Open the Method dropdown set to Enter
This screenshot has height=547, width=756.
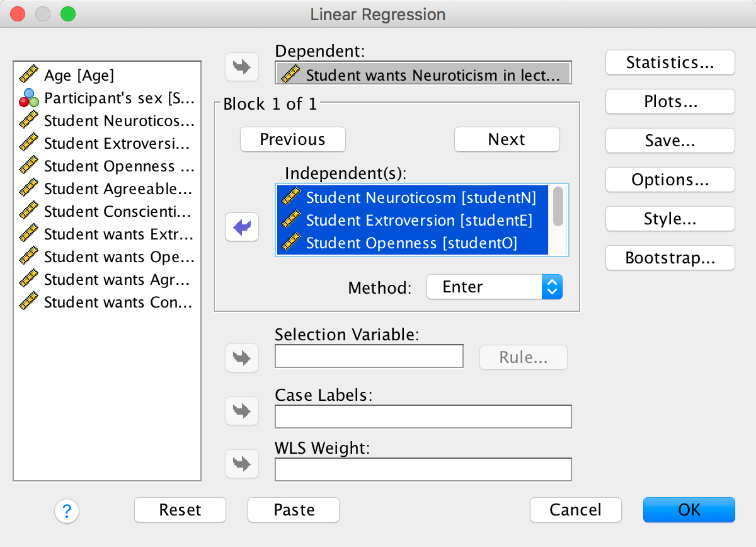(494, 287)
